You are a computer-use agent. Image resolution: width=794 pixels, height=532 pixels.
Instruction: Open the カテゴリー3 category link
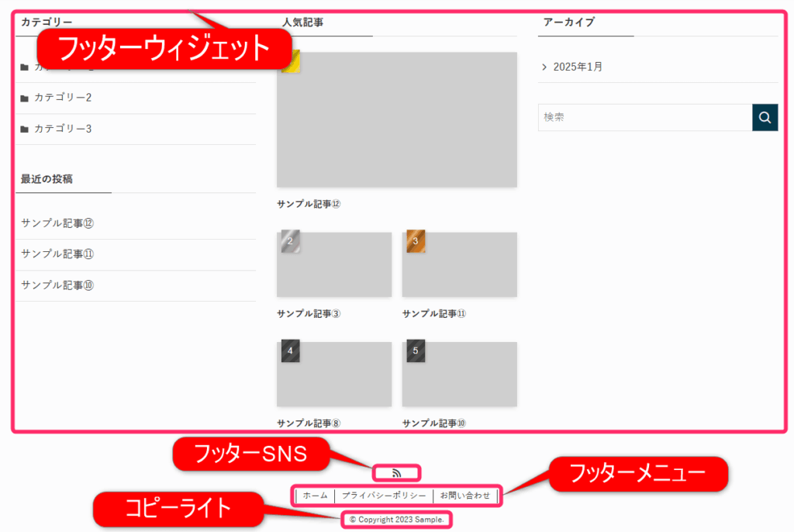(x=63, y=129)
